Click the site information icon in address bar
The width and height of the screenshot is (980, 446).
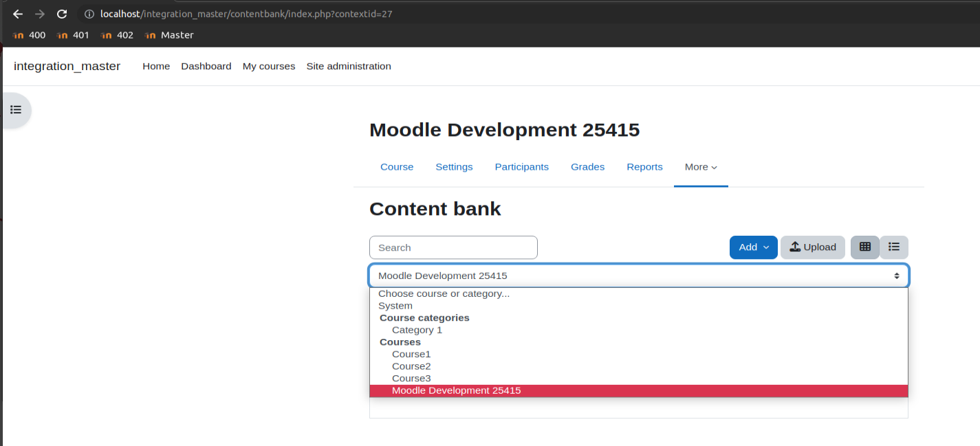click(x=88, y=14)
